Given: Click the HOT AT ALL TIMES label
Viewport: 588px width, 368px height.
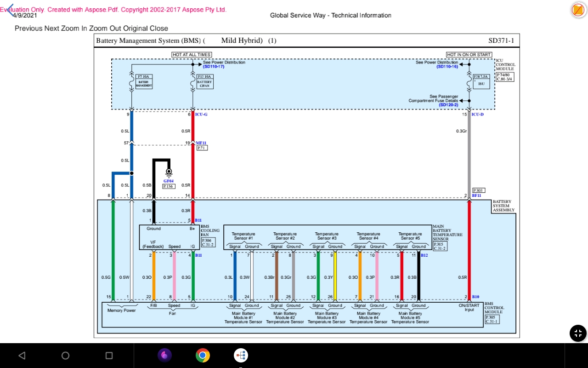Looking at the screenshot, I should (x=192, y=55).
